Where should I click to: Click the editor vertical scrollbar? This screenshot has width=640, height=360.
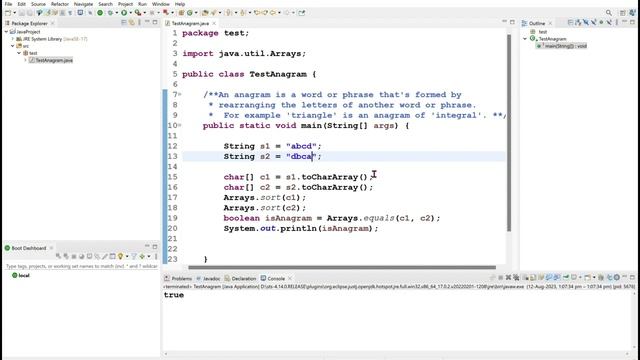coord(509,133)
